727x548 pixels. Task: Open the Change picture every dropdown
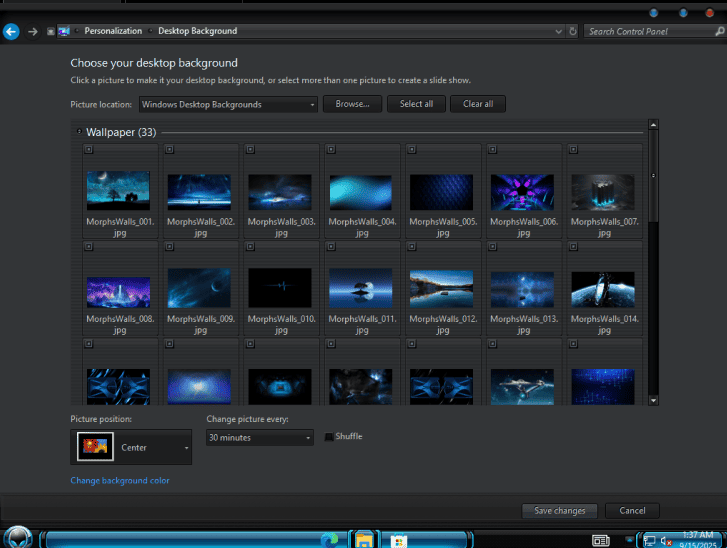pyautogui.click(x=260, y=438)
